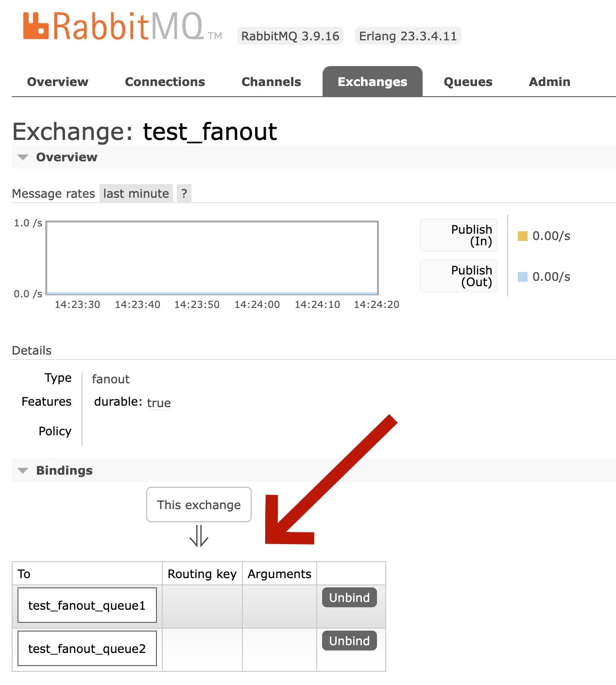Unbind test_fanout_queue1 from the exchange
This screenshot has width=616, height=685.
point(349,598)
